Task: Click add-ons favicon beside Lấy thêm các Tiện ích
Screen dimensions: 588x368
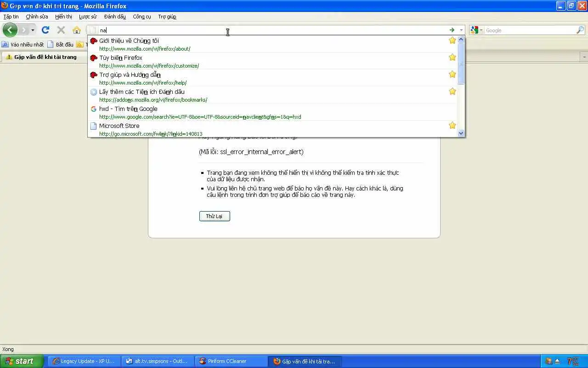Action: tap(94, 92)
